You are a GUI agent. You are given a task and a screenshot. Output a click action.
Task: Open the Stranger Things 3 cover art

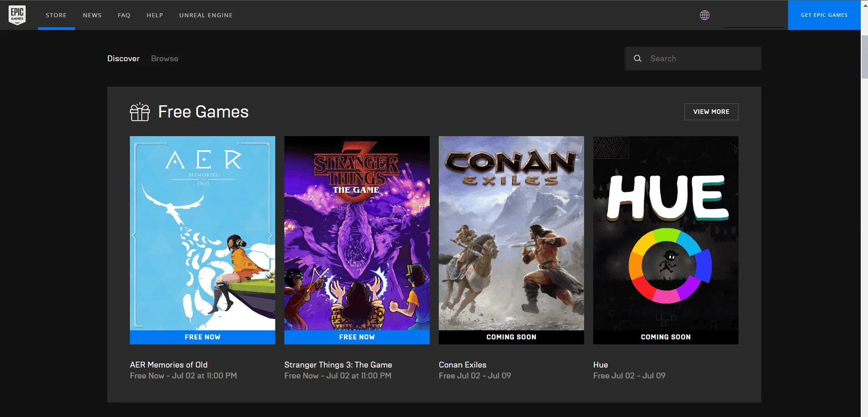point(357,233)
